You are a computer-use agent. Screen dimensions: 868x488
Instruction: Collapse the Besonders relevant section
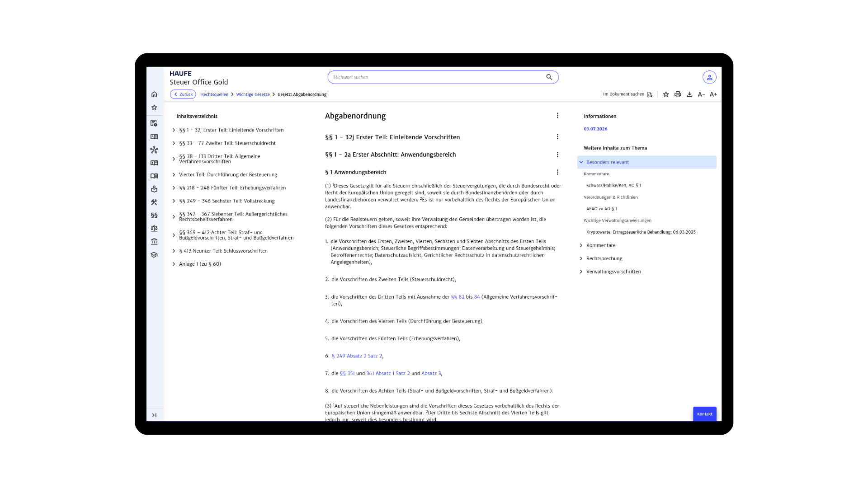coord(646,162)
